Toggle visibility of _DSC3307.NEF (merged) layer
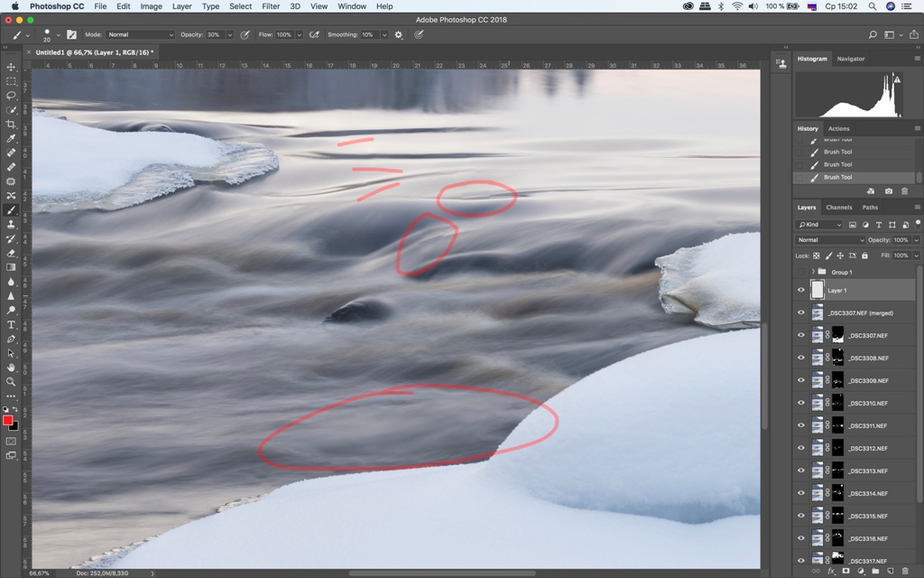 [800, 312]
